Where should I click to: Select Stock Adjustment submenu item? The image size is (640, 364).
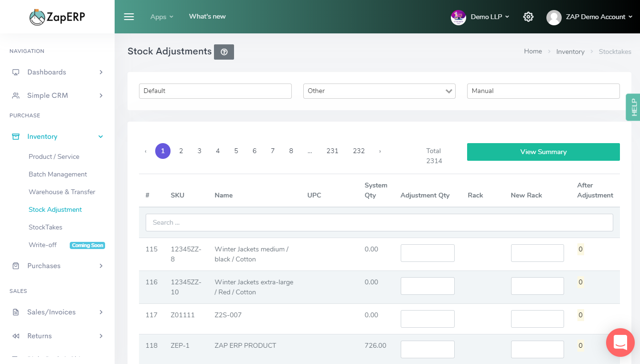coord(55,209)
